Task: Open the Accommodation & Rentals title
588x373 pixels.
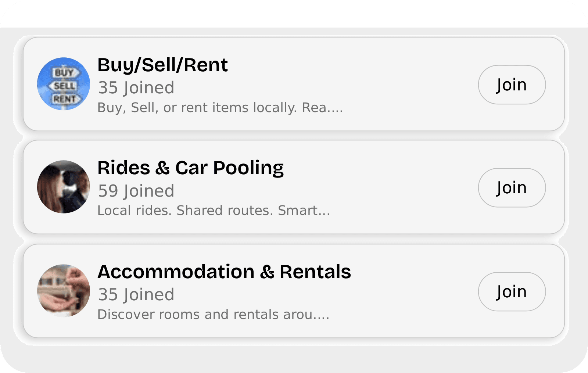Action: click(224, 272)
